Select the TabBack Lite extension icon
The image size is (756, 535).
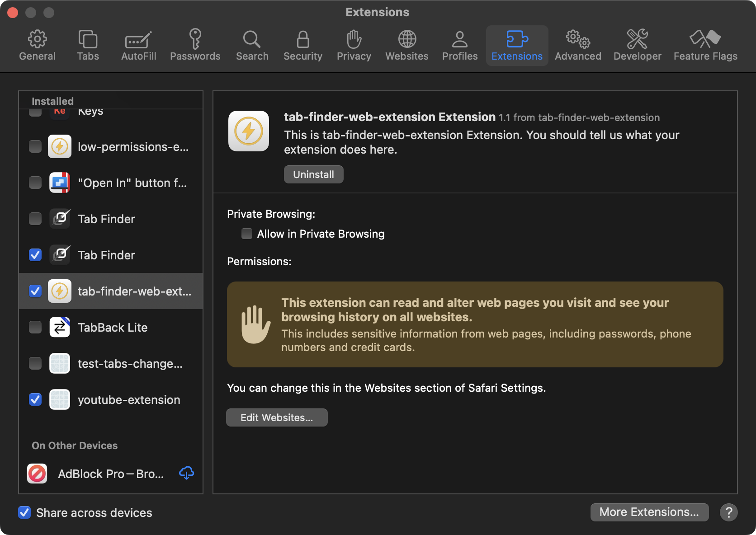click(60, 327)
